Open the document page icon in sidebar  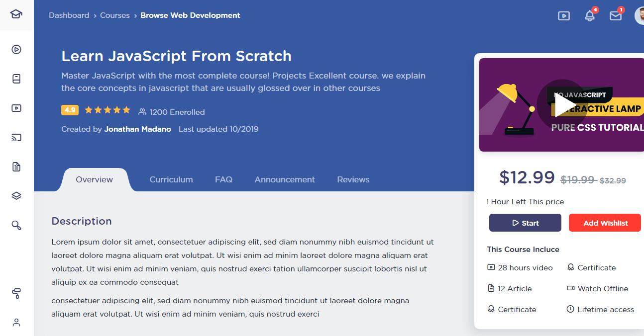16,167
